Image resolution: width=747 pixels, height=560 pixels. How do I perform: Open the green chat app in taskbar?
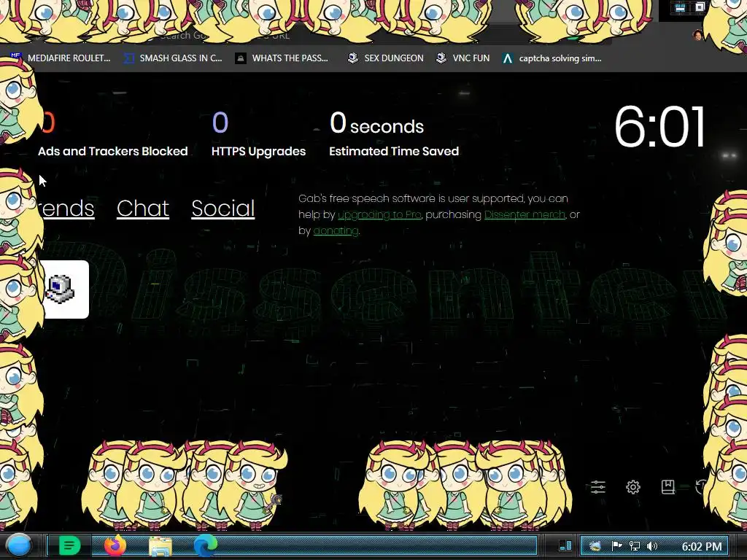[69, 545]
